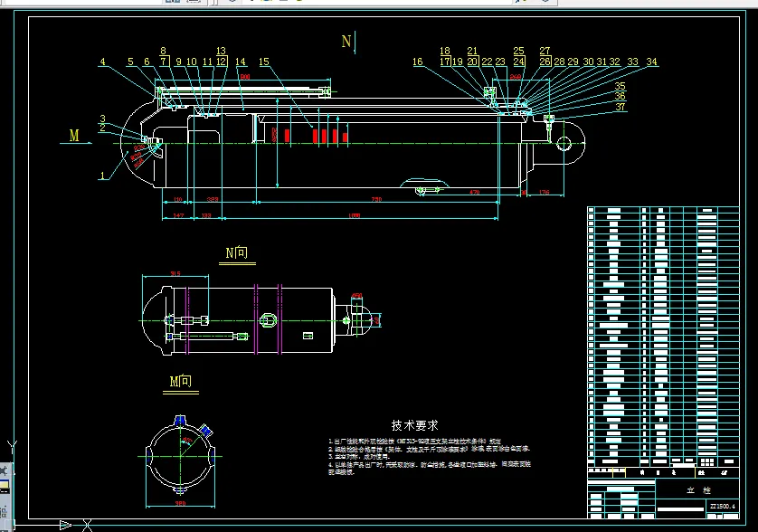Select part callout 35
The height and width of the screenshot is (532, 758).
(x=621, y=86)
